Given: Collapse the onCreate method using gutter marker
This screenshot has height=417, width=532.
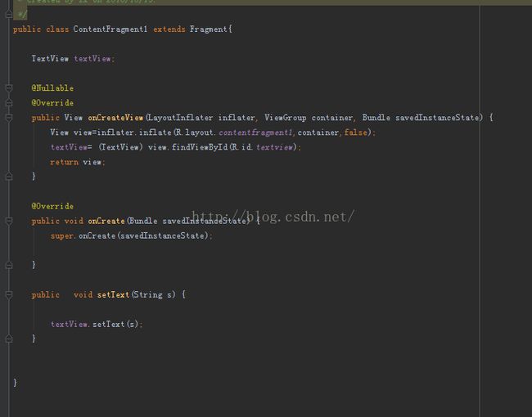Looking at the screenshot, I should [9, 221].
